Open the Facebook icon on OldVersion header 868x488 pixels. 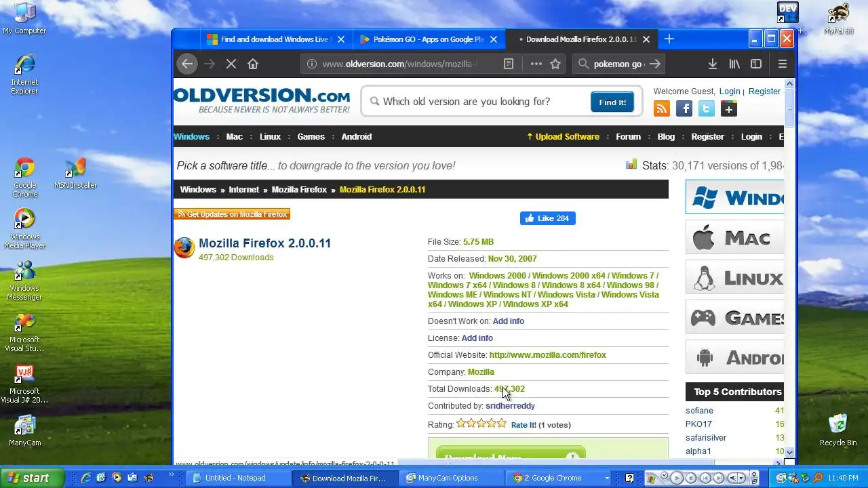pyautogui.click(x=684, y=108)
